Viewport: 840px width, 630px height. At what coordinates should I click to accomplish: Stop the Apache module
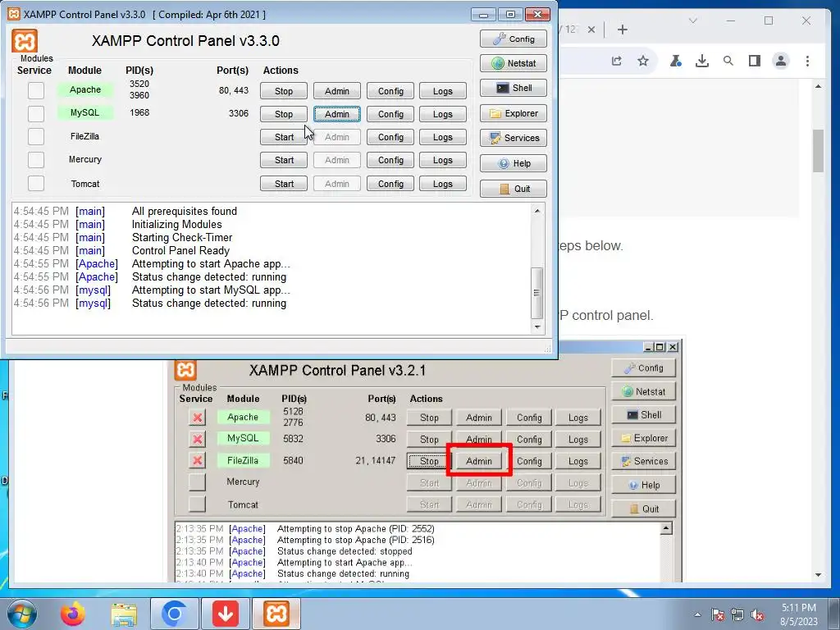coord(284,91)
